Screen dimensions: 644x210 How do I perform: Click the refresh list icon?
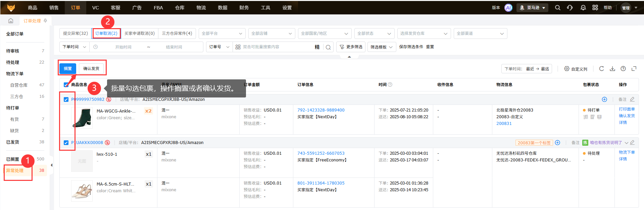point(601,69)
